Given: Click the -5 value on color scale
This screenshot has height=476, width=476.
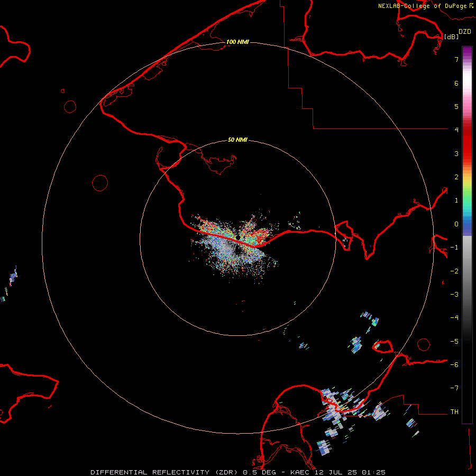Looking at the screenshot, I should [x=454, y=342].
